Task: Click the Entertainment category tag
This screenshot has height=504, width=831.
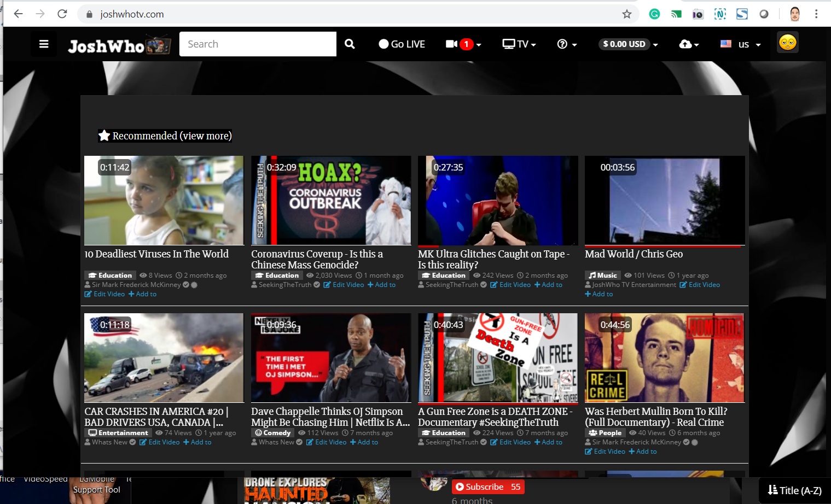Action: 118,433
